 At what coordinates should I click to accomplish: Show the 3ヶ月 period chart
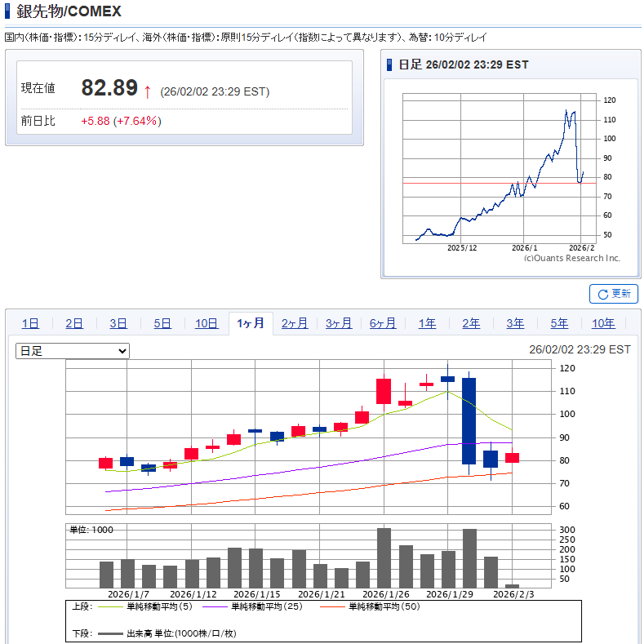[339, 323]
